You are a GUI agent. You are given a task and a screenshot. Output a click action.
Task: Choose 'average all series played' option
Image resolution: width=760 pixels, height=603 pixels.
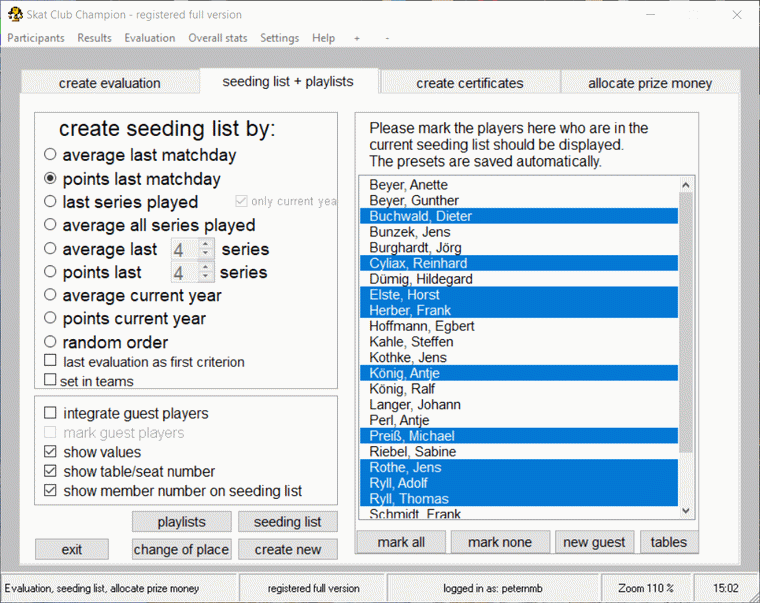(x=50, y=225)
